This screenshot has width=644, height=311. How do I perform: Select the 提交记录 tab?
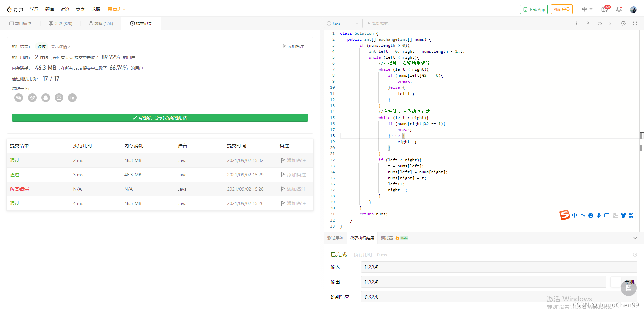click(x=141, y=23)
